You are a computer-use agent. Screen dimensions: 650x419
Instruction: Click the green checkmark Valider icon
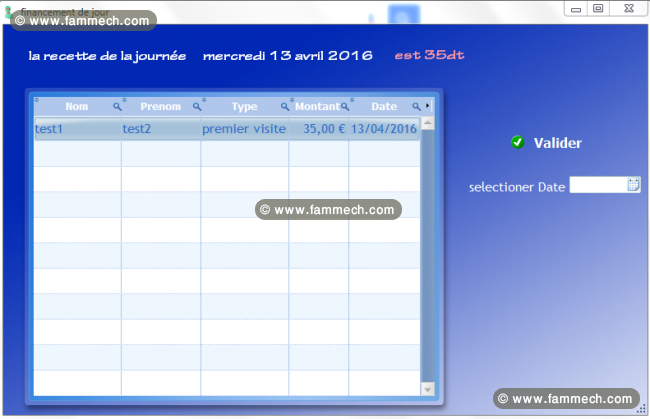point(517,142)
